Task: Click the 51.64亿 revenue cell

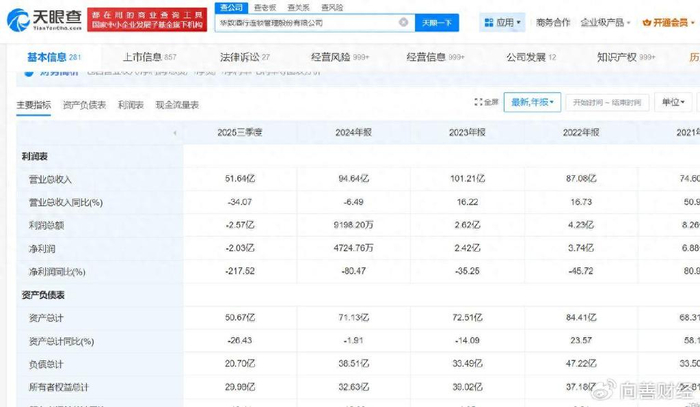Action: click(240, 179)
